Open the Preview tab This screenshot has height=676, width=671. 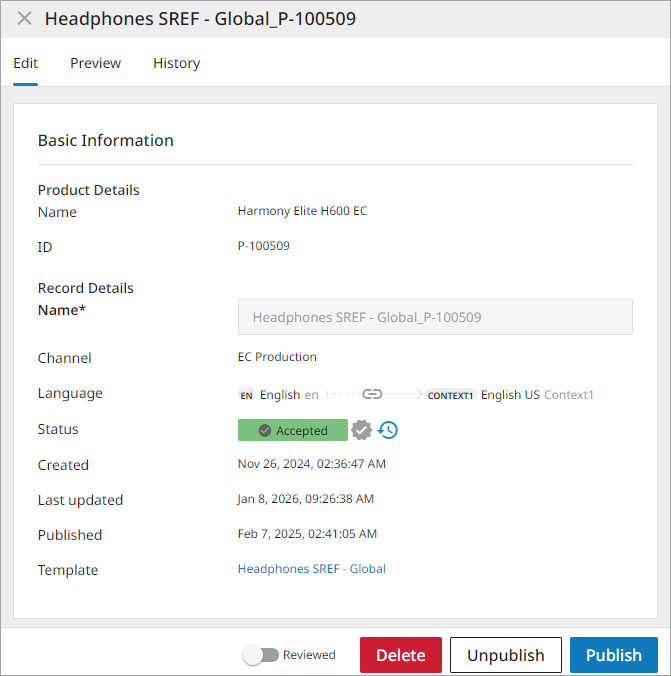point(95,63)
